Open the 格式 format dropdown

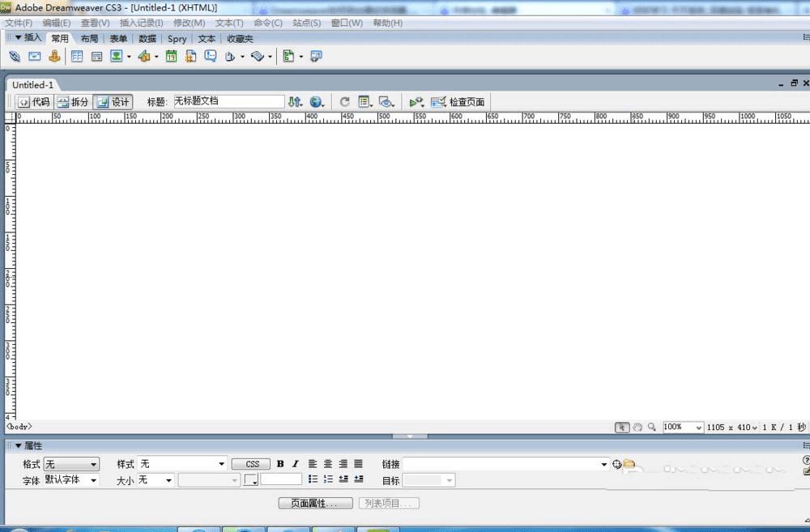point(71,464)
